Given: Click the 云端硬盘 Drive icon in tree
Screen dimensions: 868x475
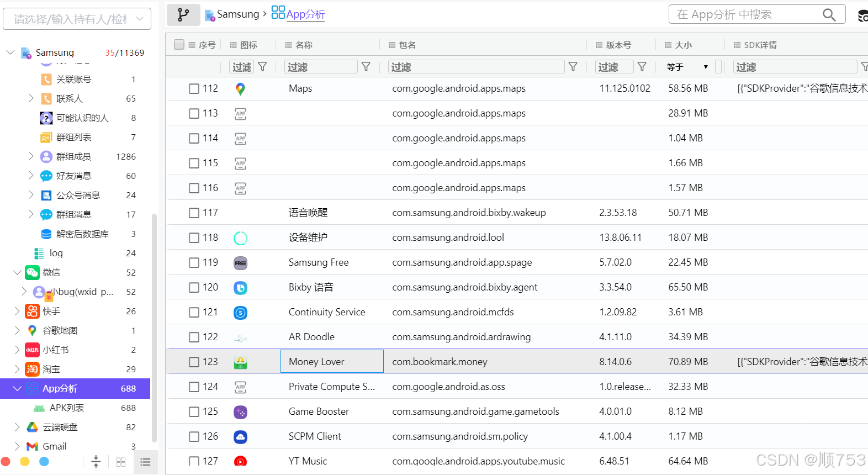Looking at the screenshot, I should 33,427.
